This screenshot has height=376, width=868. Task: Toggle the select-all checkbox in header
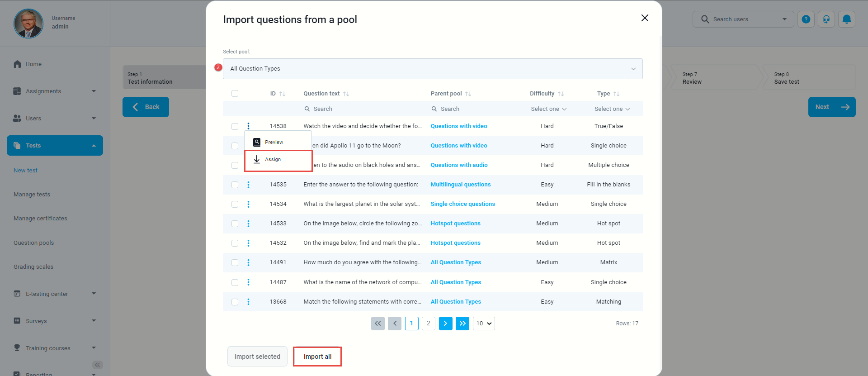(235, 94)
